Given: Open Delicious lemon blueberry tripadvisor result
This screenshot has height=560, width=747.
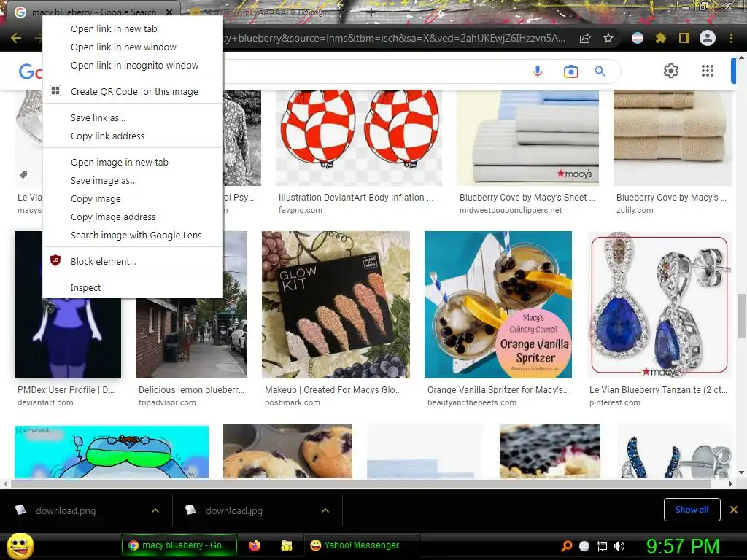Looking at the screenshot, I should (191, 389).
